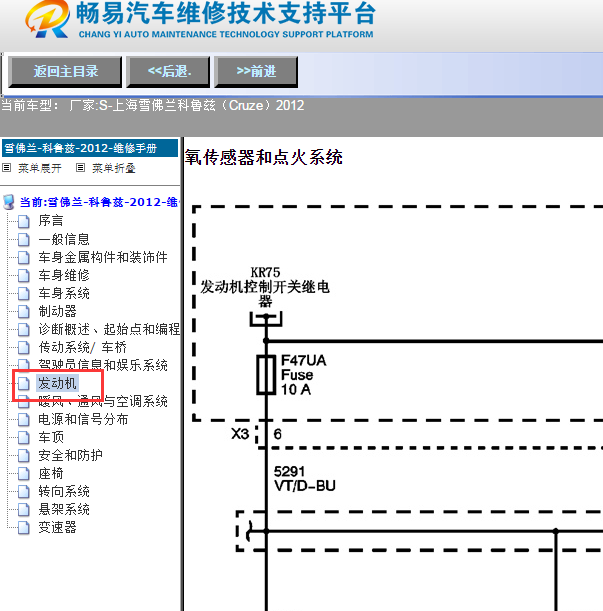Click the page icon next to 一般信息

[x=24, y=239]
